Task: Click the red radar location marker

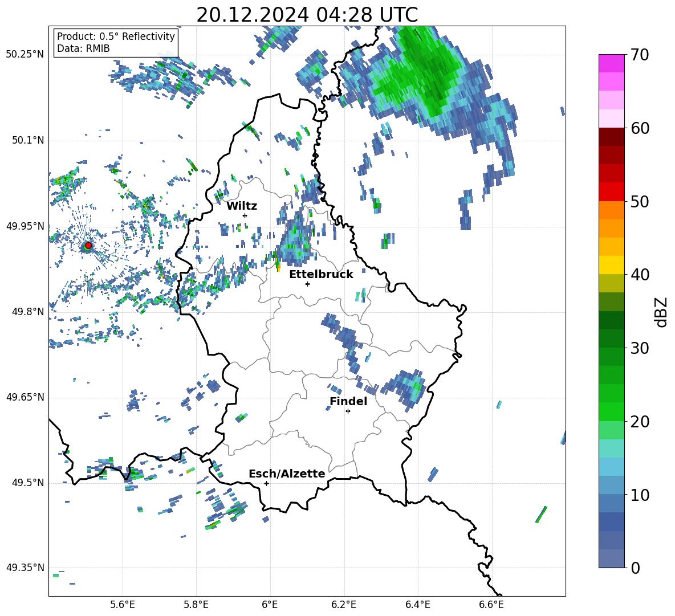Action: 88,245
